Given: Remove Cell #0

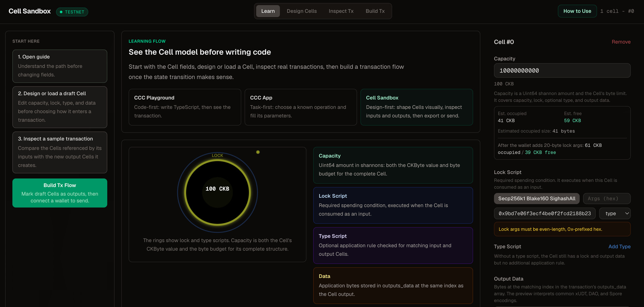Looking at the screenshot, I should click(x=621, y=42).
